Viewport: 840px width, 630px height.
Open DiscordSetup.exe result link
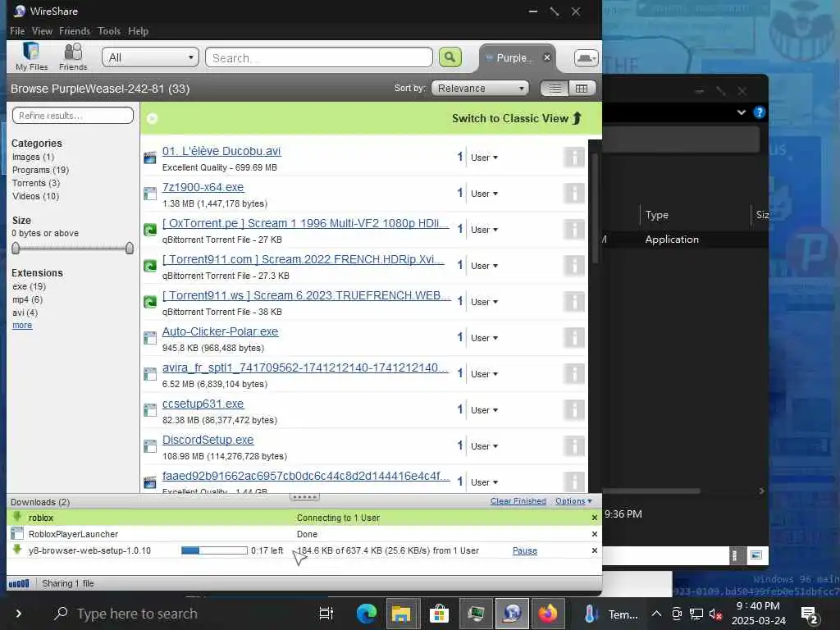click(x=208, y=440)
